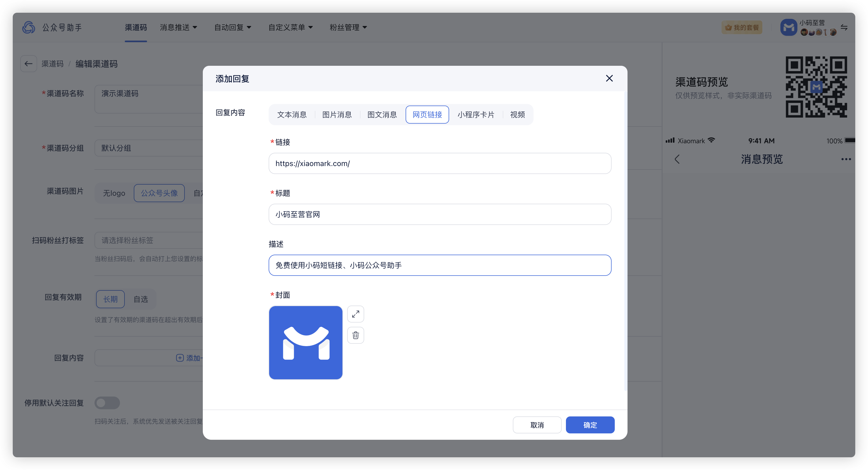Click the dialog's vertical scrollbar
Screen dimensions: 868x470
click(625, 241)
